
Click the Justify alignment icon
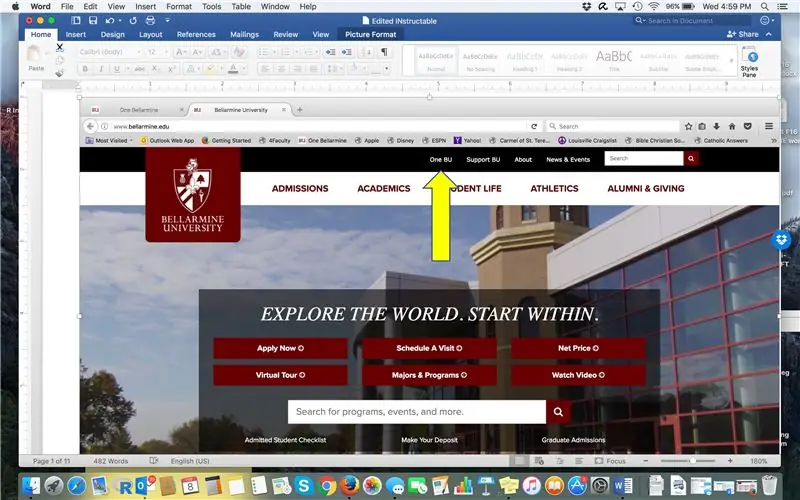pyautogui.click(x=314, y=68)
